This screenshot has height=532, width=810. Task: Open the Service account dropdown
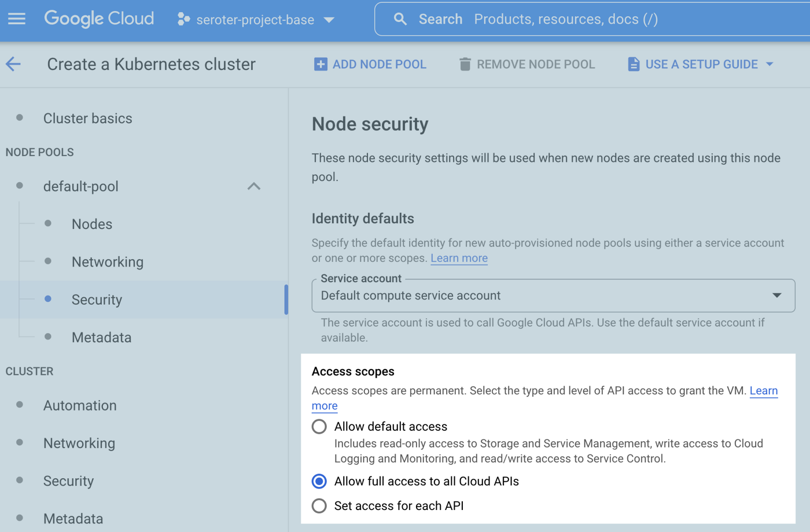pos(553,295)
